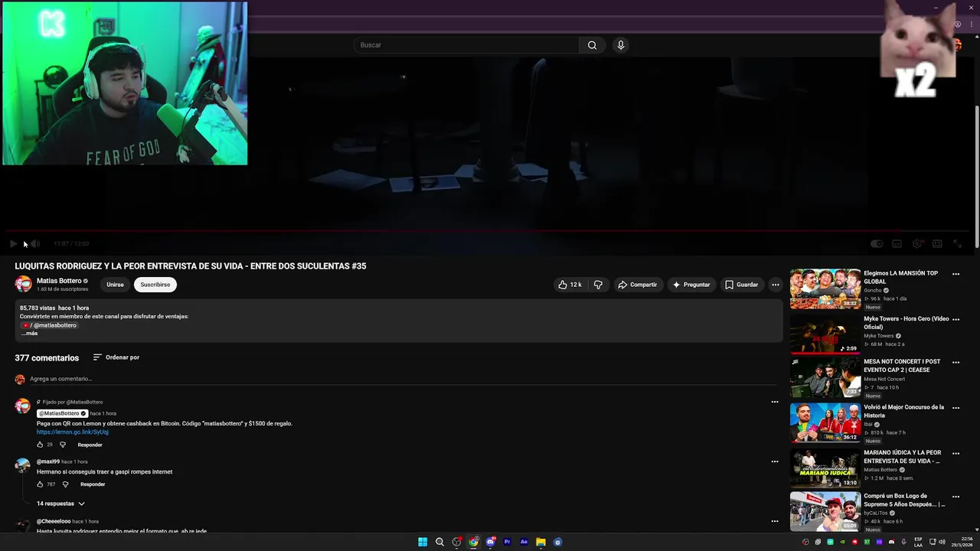Open the @maxi99 user avatar
The width and height of the screenshot is (980, 551).
click(23, 465)
